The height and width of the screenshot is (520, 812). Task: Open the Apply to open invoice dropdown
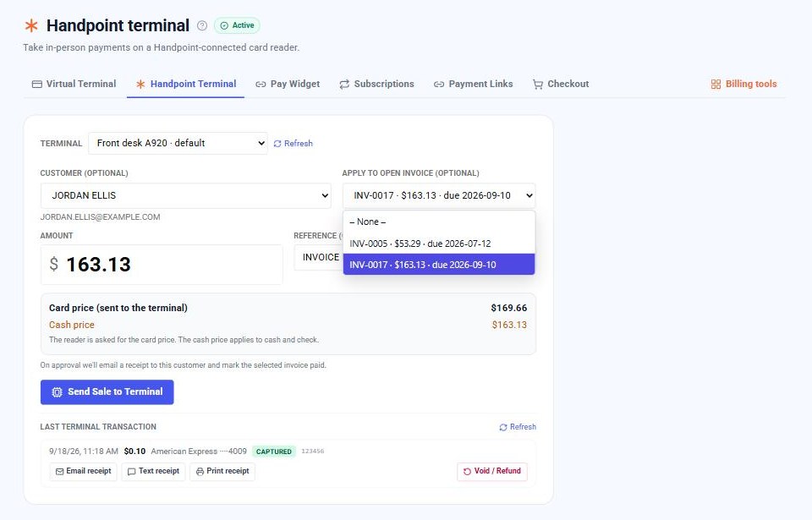(439, 196)
